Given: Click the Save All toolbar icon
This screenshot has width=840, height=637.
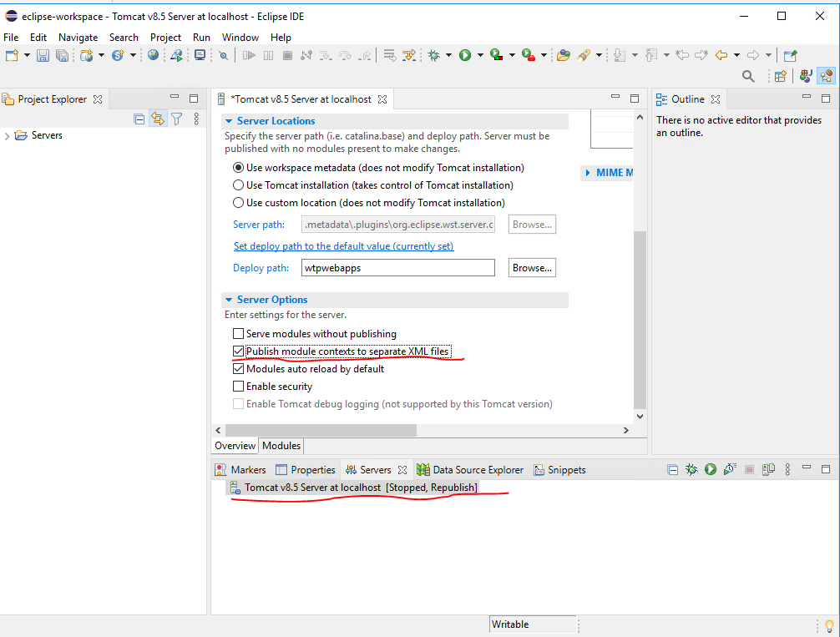Looking at the screenshot, I should 62,55.
